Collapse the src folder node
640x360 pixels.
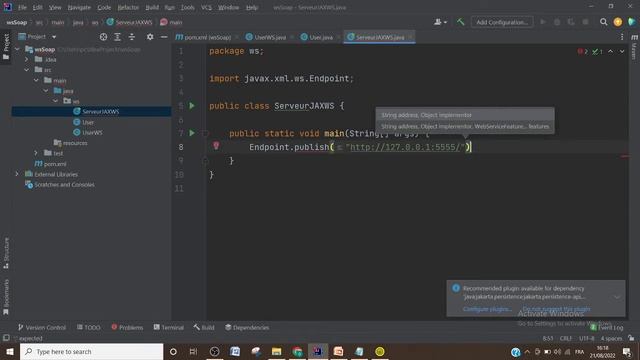click(x=27, y=70)
